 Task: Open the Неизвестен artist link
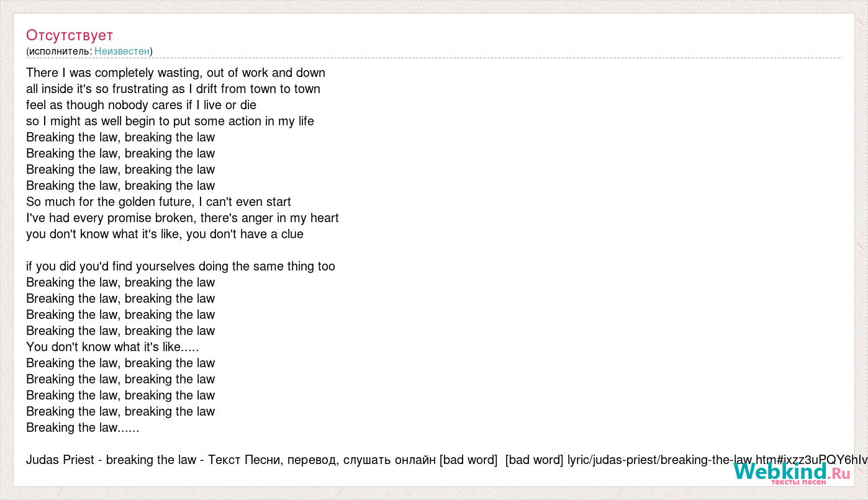122,51
